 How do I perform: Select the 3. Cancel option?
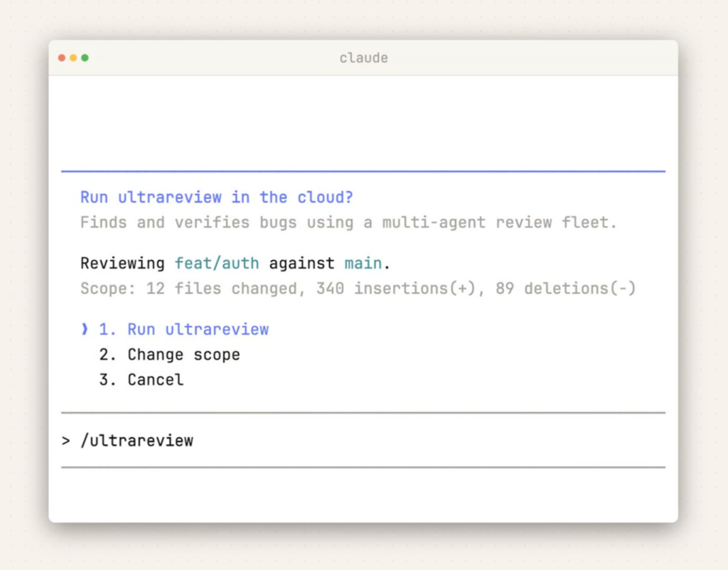point(141,380)
